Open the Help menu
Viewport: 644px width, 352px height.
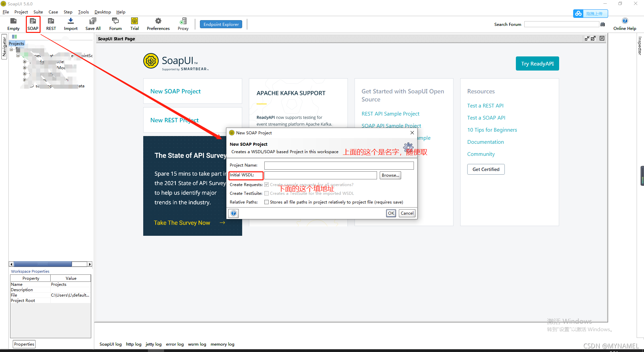121,12
